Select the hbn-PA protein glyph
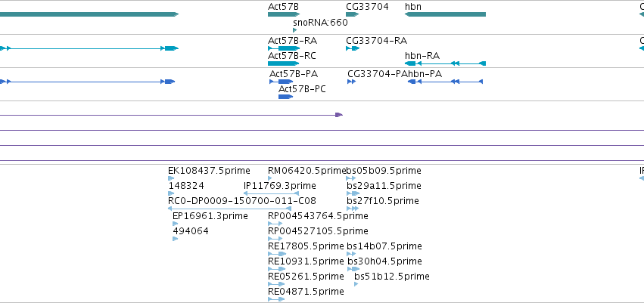The image size is (644, 303). (445, 82)
